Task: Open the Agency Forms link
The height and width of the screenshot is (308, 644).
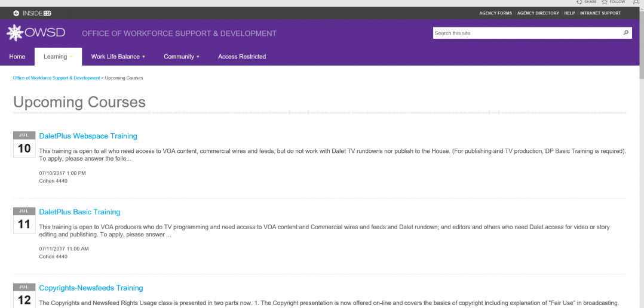Action: 495,13
